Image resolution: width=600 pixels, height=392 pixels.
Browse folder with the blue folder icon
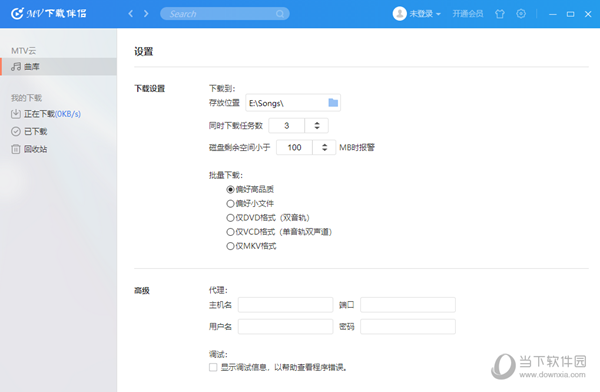pyautogui.click(x=333, y=103)
